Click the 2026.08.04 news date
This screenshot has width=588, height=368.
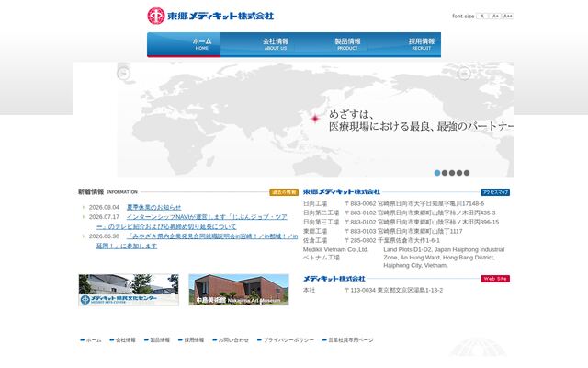[104, 207]
